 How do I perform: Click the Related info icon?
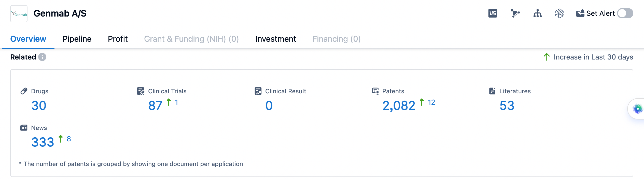(x=42, y=57)
